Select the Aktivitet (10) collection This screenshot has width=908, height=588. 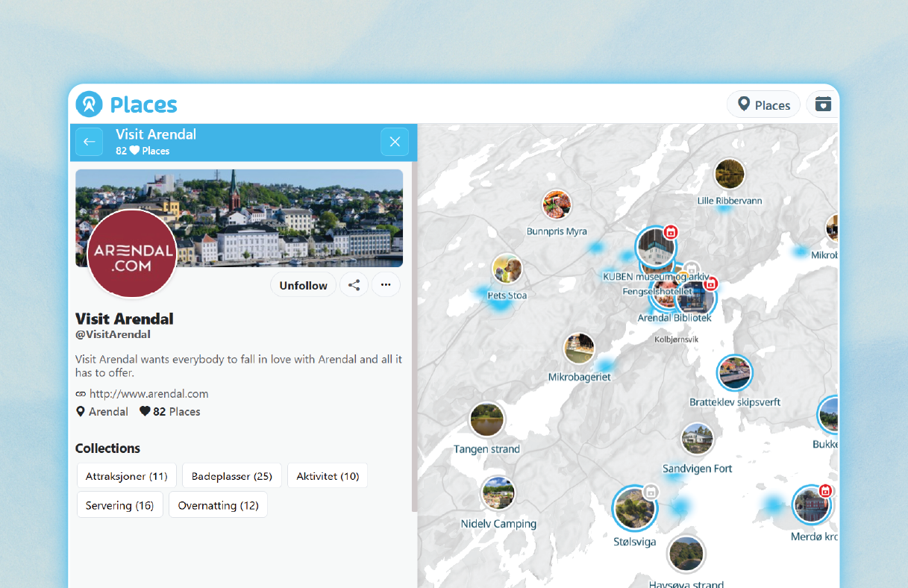tap(328, 476)
